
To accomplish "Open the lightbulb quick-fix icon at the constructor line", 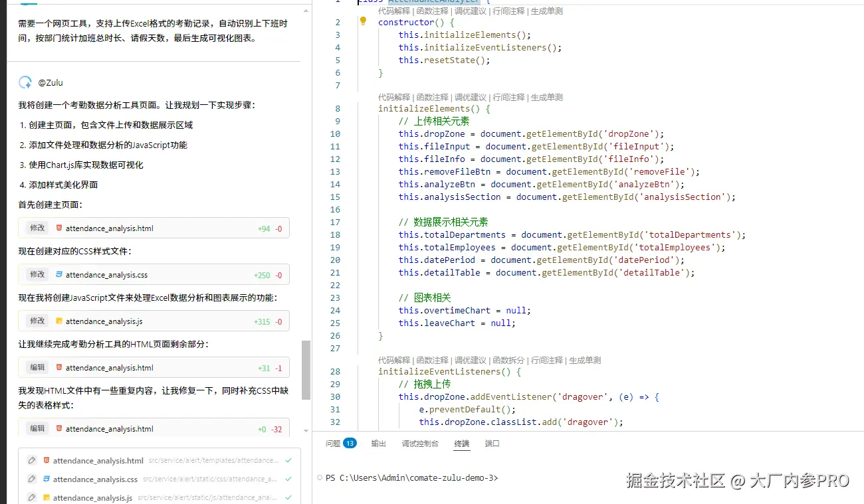I will click(x=363, y=21).
